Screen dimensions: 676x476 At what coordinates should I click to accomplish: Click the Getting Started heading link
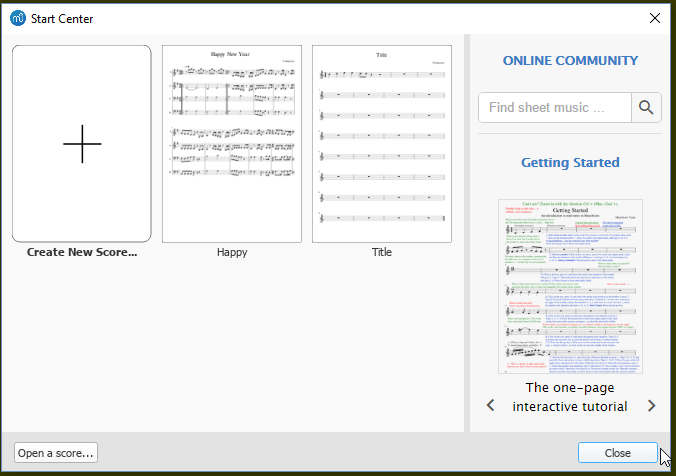pyautogui.click(x=570, y=162)
